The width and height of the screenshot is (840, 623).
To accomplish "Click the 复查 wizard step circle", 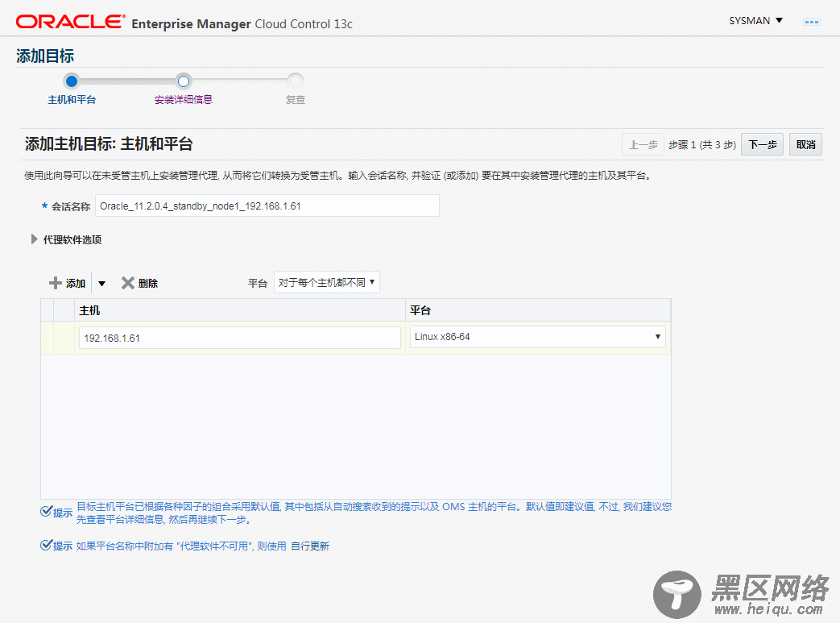I will pyautogui.click(x=296, y=81).
